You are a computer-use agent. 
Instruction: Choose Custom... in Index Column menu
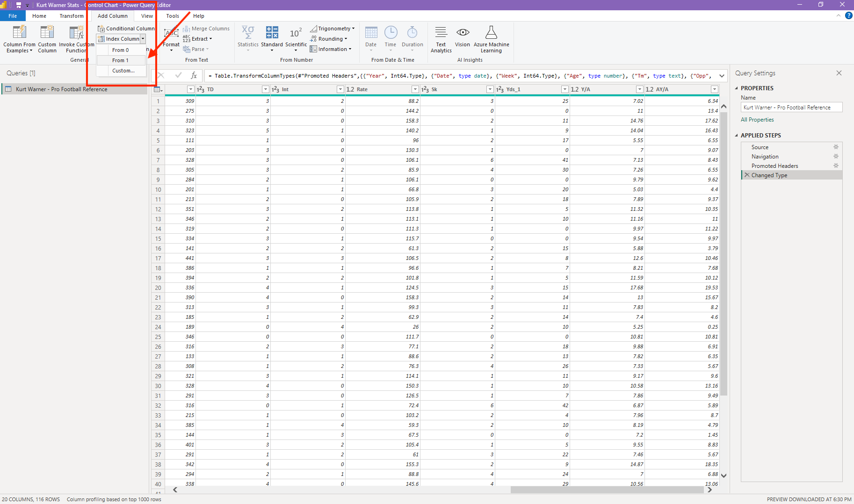[x=123, y=71]
